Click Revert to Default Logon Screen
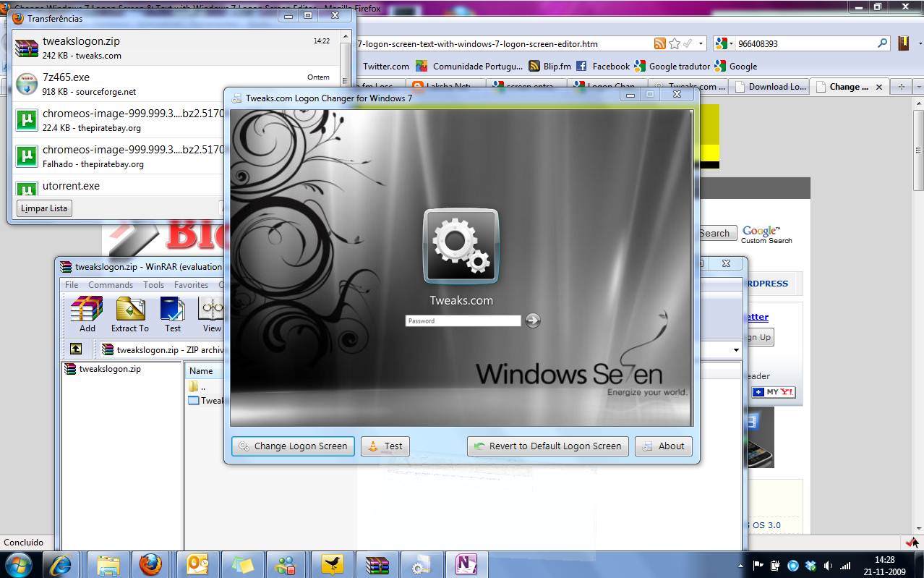 coord(547,446)
